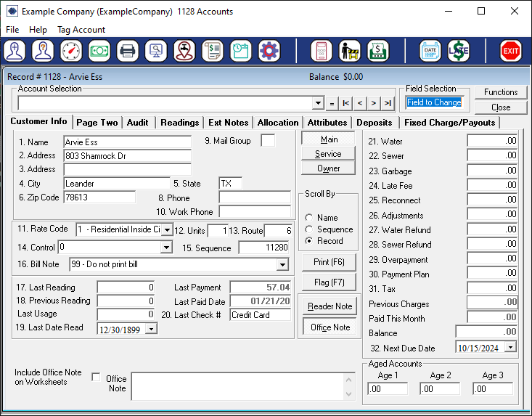The width and height of the screenshot is (532, 416).
Task: Switch to the Deposits tab
Action: 375,123
